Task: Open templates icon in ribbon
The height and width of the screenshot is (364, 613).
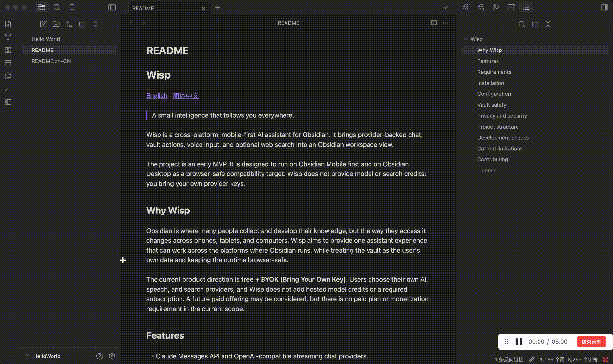Action: click(x=8, y=76)
